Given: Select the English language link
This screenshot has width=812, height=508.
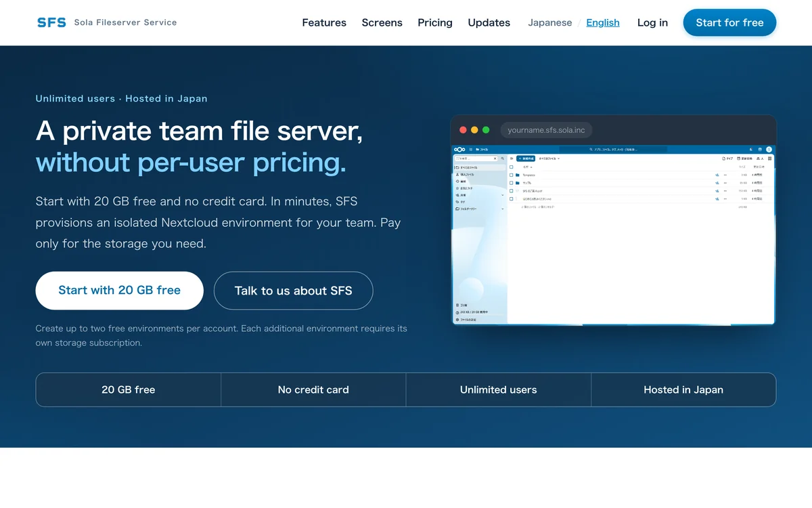Looking at the screenshot, I should 602,22.
